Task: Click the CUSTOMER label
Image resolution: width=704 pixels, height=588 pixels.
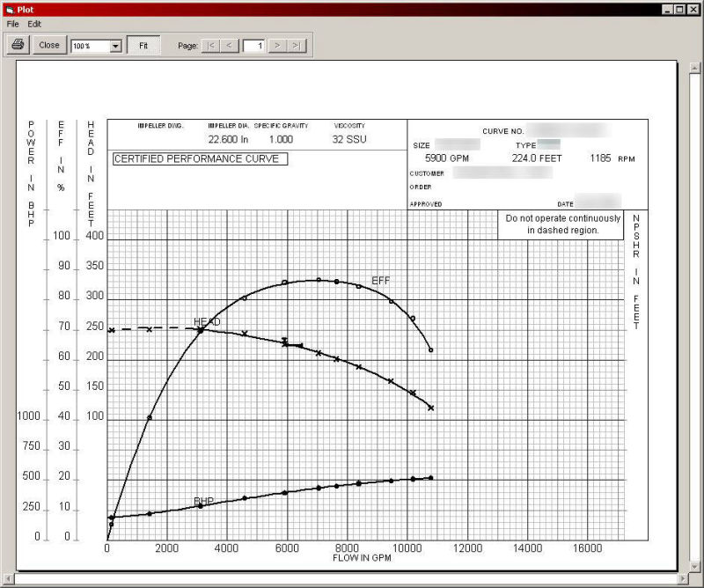Action: click(x=427, y=173)
